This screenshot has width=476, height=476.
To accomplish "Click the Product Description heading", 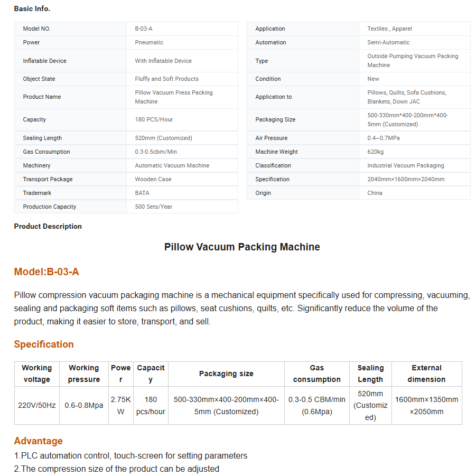I will click(x=48, y=226).
